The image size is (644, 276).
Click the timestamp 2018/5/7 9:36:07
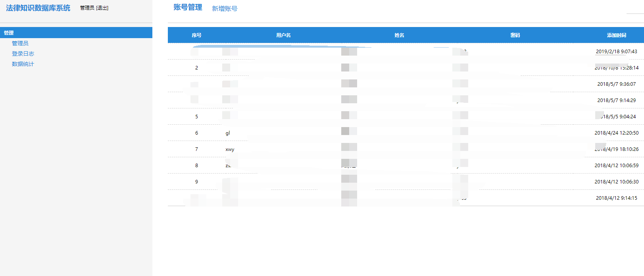coord(616,84)
